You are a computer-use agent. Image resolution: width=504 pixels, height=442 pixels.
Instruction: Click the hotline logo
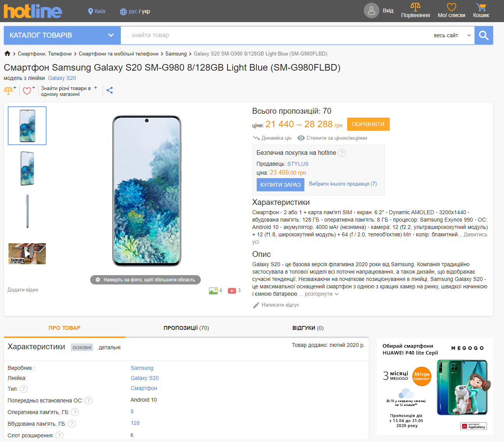(33, 11)
